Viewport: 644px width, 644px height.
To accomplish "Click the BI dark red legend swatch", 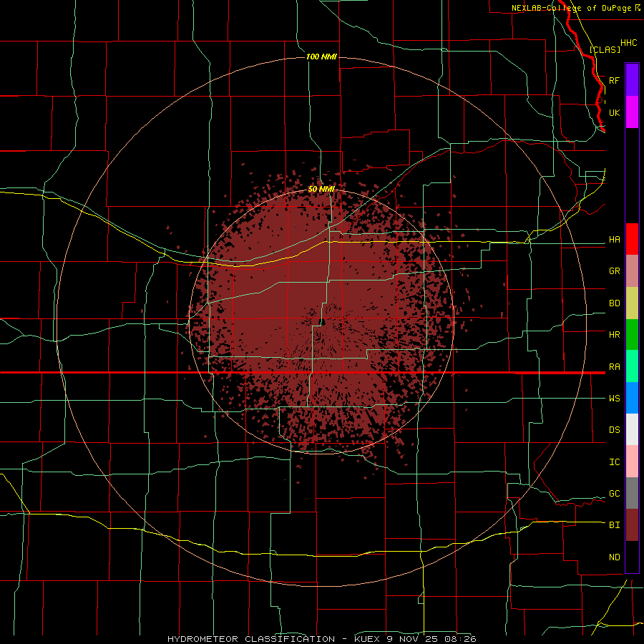I will pos(632,525).
